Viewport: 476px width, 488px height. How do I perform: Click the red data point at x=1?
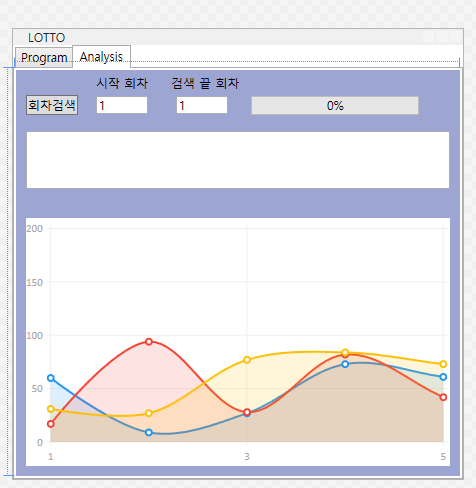pyautogui.click(x=51, y=424)
